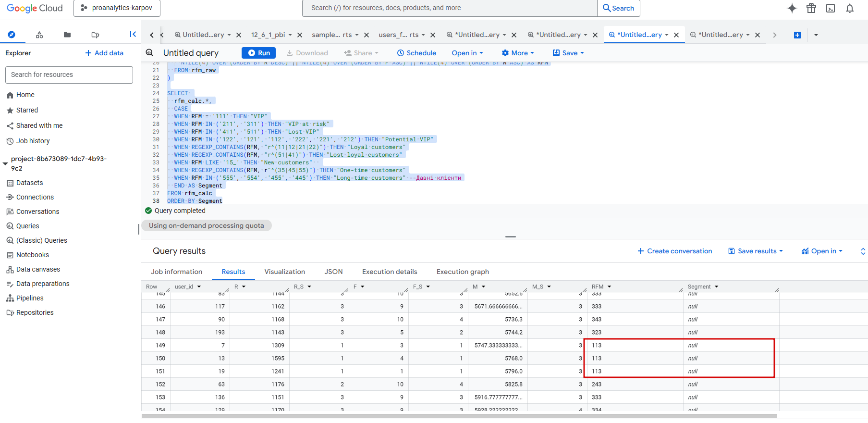Viewport: 868px width, 423px height.
Task: Activate Cloud Shell terminal icon
Action: coord(831,8)
